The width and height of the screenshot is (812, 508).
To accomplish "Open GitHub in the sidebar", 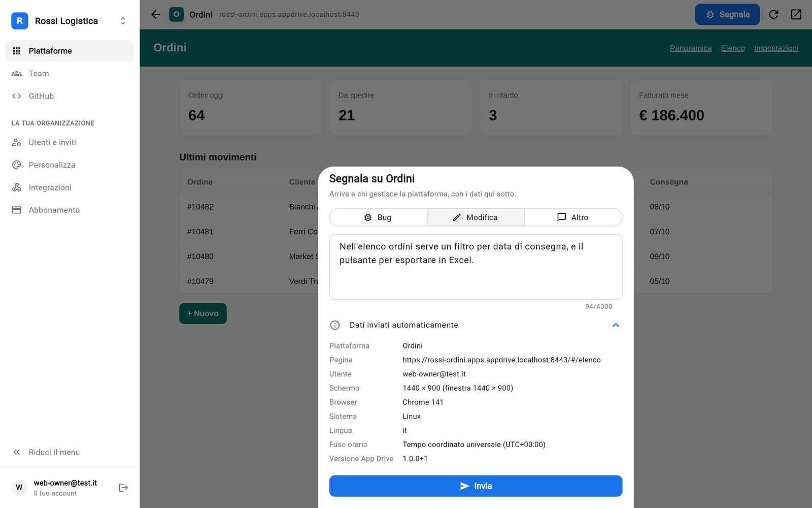I will point(70,96).
